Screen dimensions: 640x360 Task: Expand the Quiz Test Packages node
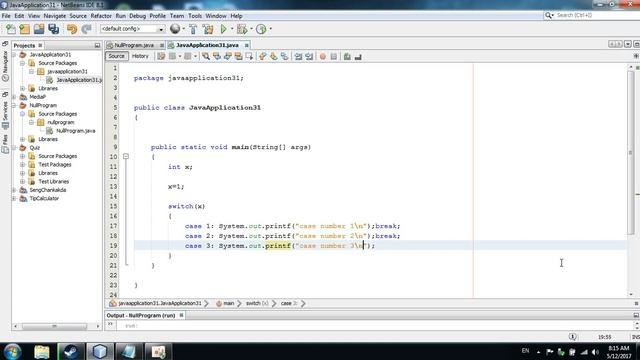23,164
